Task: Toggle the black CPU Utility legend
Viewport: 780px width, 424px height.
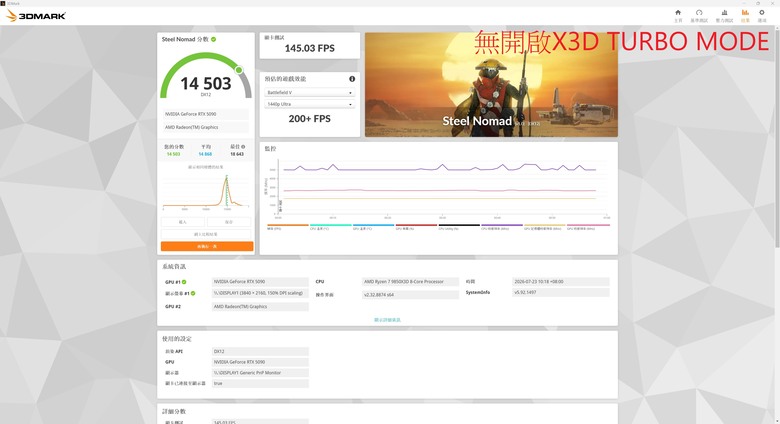Action: pyautogui.click(x=459, y=227)
